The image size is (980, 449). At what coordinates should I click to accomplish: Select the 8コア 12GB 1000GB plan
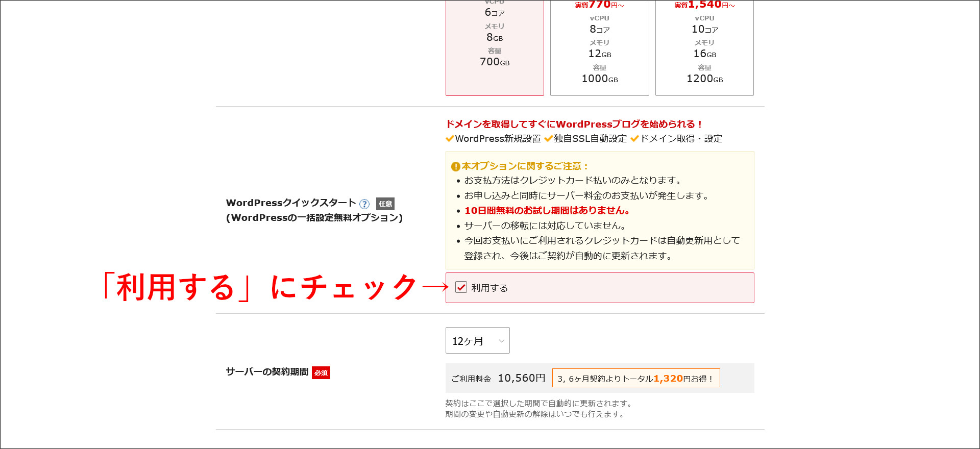[x=599, y=48]
